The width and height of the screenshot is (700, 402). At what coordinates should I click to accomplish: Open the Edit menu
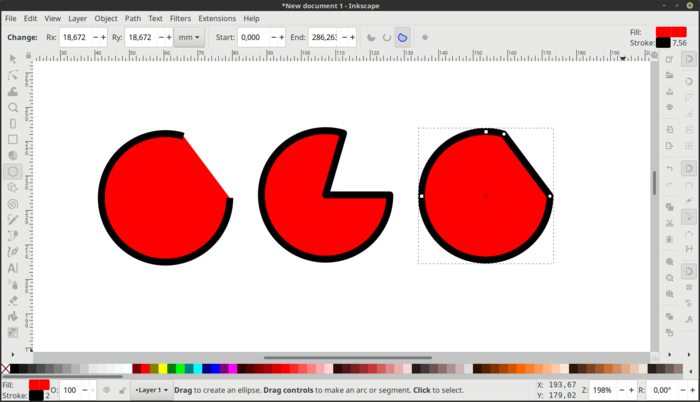coord(30,18)
